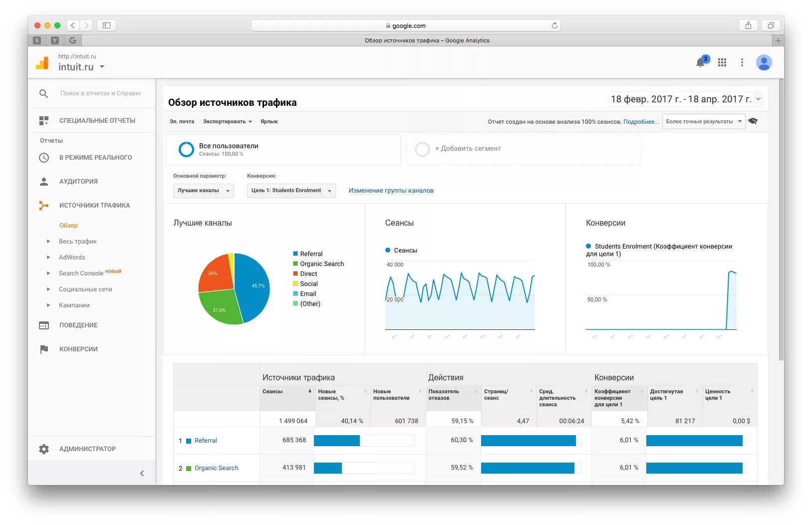Click the Google Analytics logo icon

(42, 63)
